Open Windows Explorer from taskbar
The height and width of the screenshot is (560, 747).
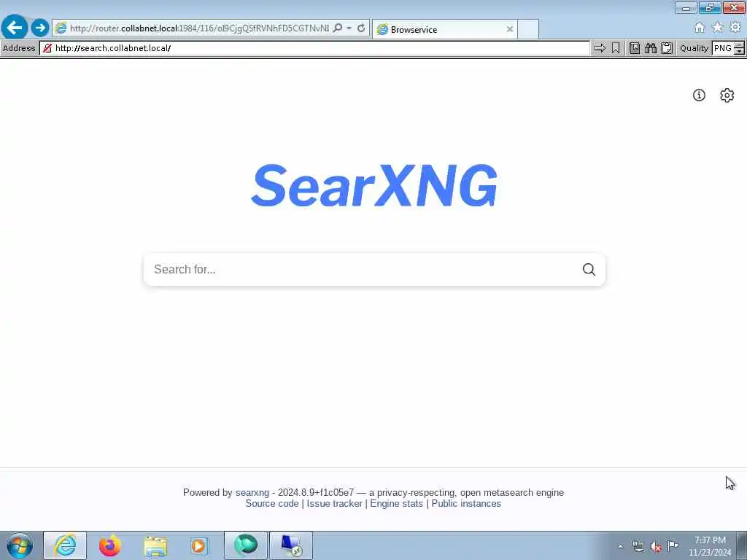(x=155, y=545)
